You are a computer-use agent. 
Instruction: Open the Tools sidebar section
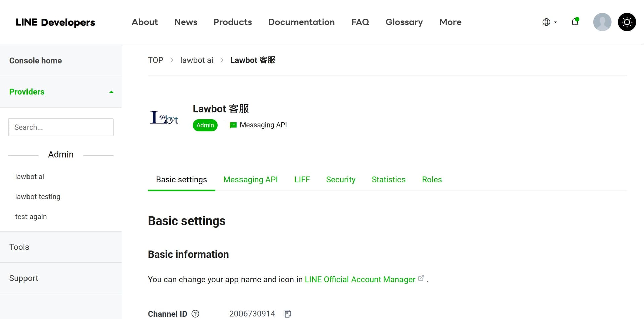[x=19, y=247]
